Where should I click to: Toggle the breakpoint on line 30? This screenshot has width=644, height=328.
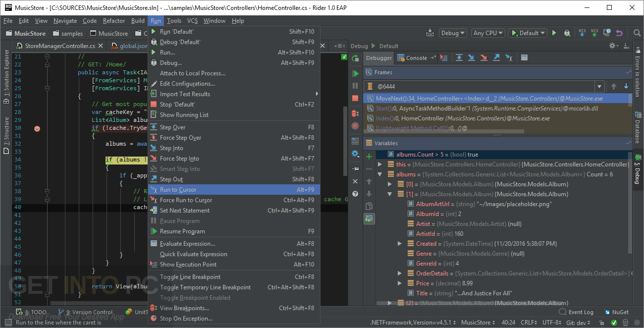coord(37,128)
